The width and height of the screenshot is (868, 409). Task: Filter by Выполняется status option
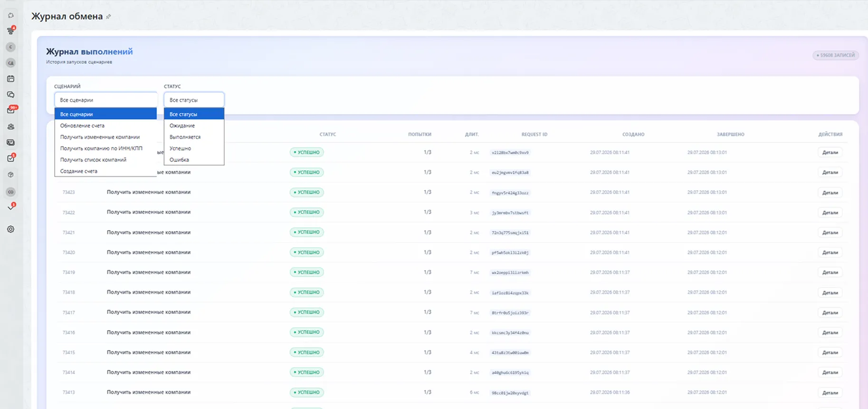point(194,137)
